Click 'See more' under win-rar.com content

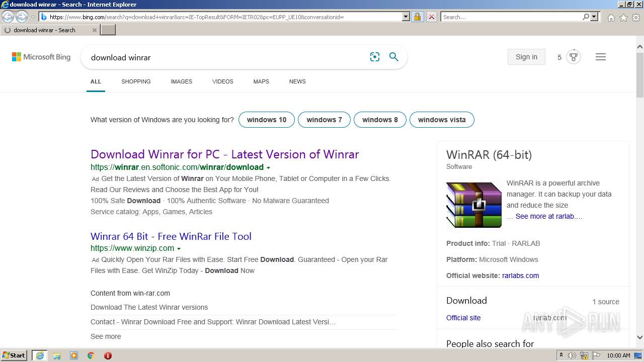(x=106, y=336)
